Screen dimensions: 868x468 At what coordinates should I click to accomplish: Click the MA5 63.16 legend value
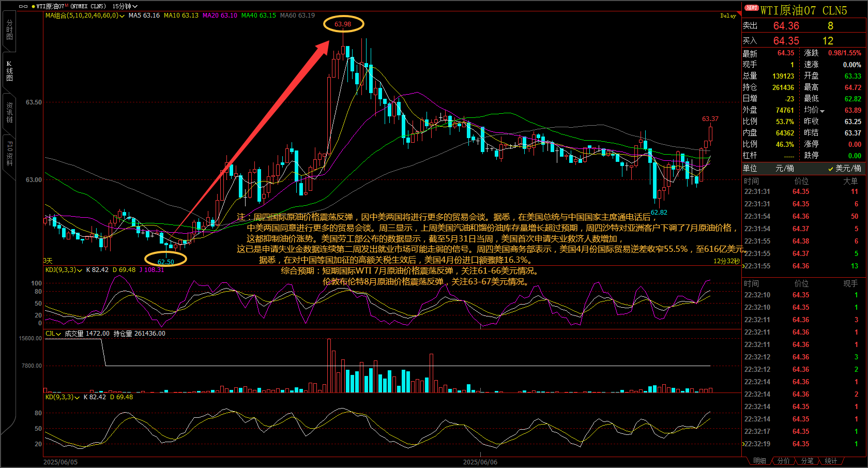[x=144, y=16]
